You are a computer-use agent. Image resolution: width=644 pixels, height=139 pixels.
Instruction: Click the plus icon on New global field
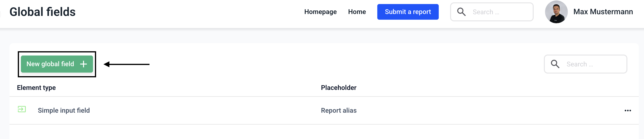point(84,64)
